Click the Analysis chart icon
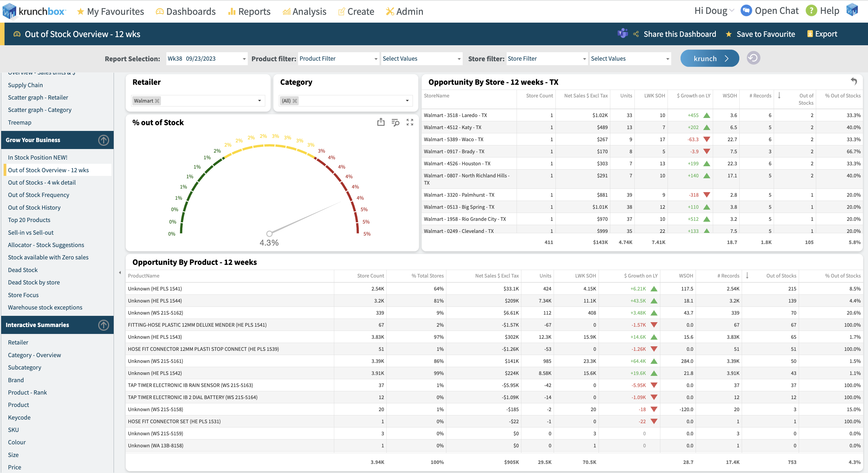The width and height of the screenshot is (868, 473). point(286,11)
